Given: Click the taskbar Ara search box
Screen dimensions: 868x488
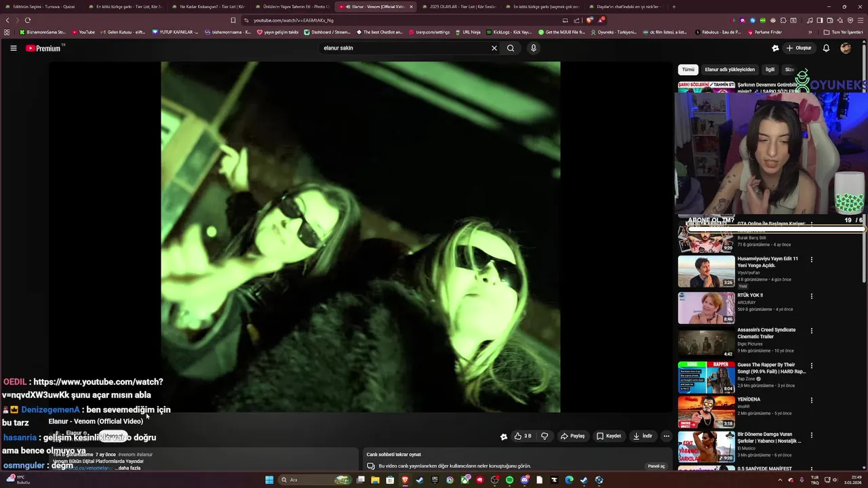Looking at the screenshot, I should (x=315, y=480).
